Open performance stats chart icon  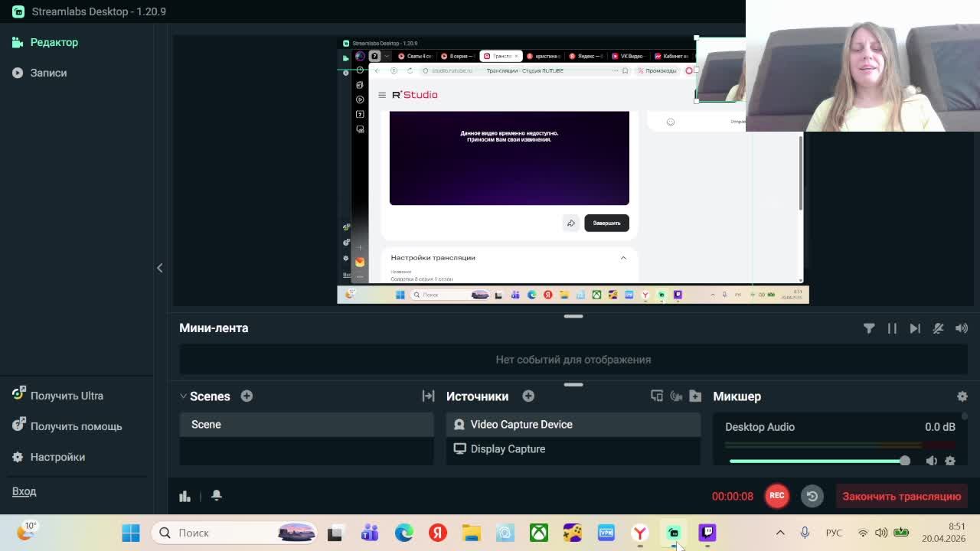click(185, 496)
